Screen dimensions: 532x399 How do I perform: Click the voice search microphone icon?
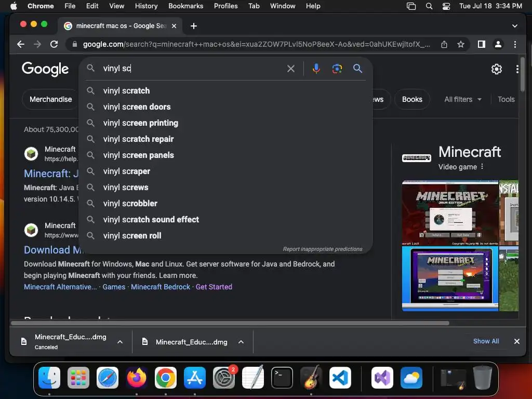(x=316, y=69)
